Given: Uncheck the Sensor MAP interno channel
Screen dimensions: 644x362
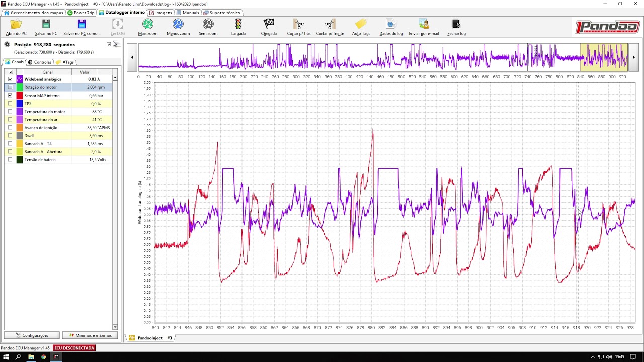Looking at the screenshot, I should [10, 96].
